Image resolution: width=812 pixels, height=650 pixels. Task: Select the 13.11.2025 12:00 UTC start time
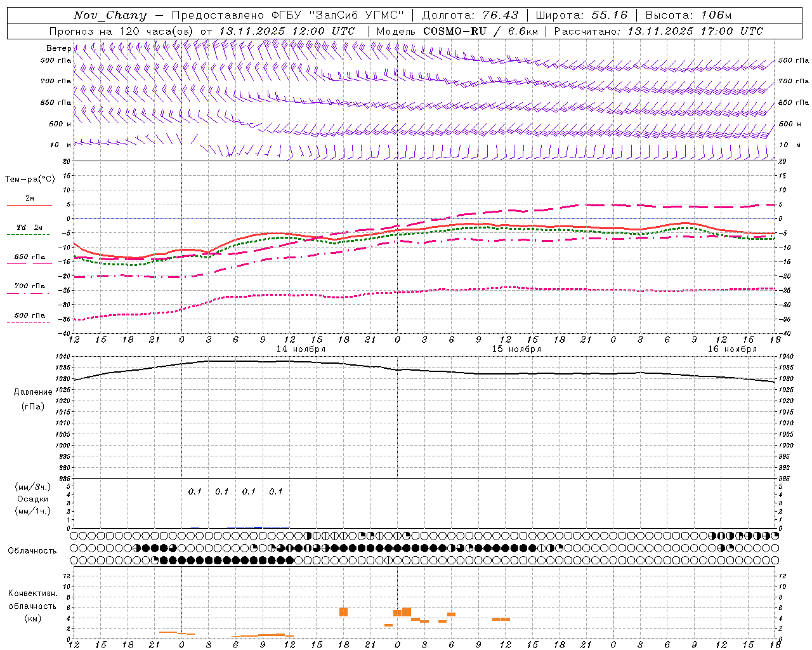pyautogui.click(x=287, y=31)
